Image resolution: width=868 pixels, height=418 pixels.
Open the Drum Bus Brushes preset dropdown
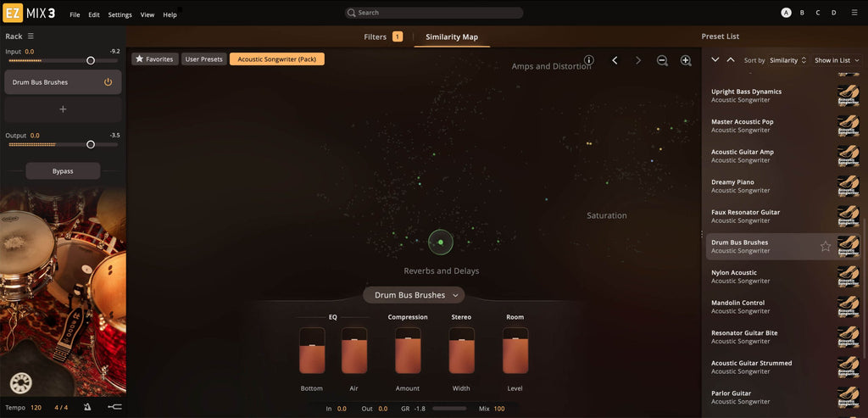coord(414,295)
